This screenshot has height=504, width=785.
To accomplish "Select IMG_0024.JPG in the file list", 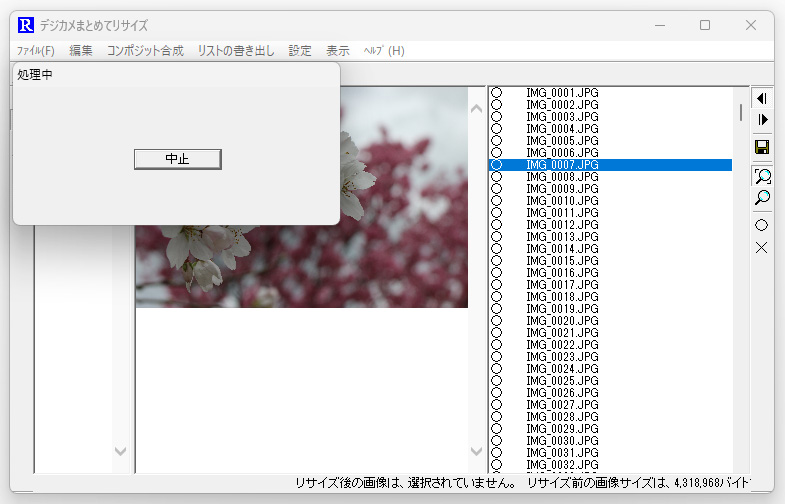I will [610, 369].
